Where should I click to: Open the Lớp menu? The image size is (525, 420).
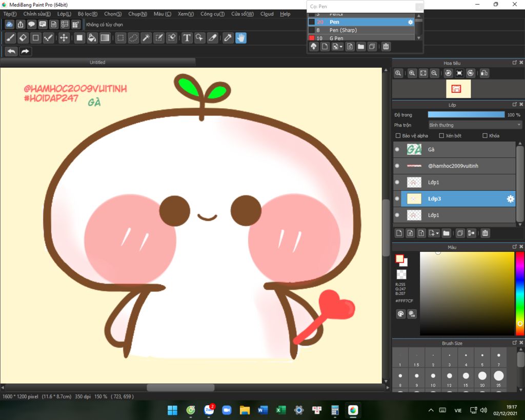(64, 14)
